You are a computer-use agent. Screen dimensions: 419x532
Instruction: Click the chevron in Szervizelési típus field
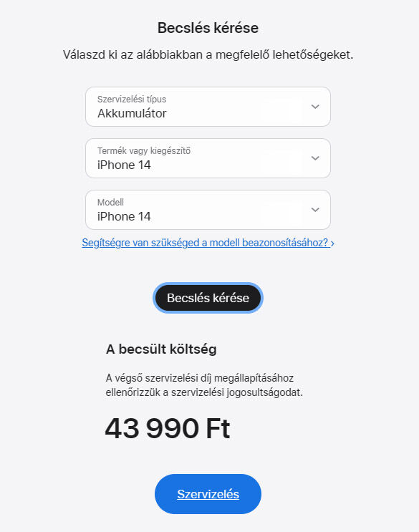point(315,107)
